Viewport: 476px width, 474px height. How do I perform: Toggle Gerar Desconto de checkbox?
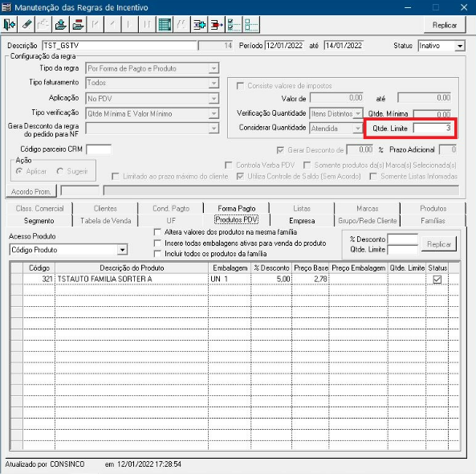[280, 150]
